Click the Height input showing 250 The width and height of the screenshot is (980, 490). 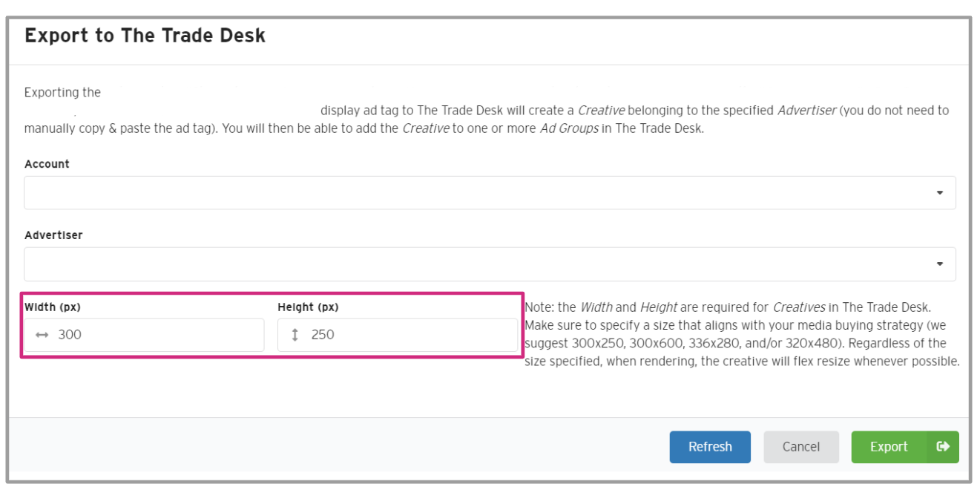408,335
